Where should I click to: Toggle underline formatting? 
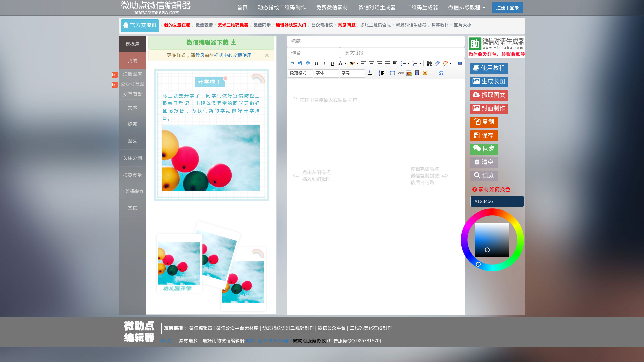coord(332,63)
